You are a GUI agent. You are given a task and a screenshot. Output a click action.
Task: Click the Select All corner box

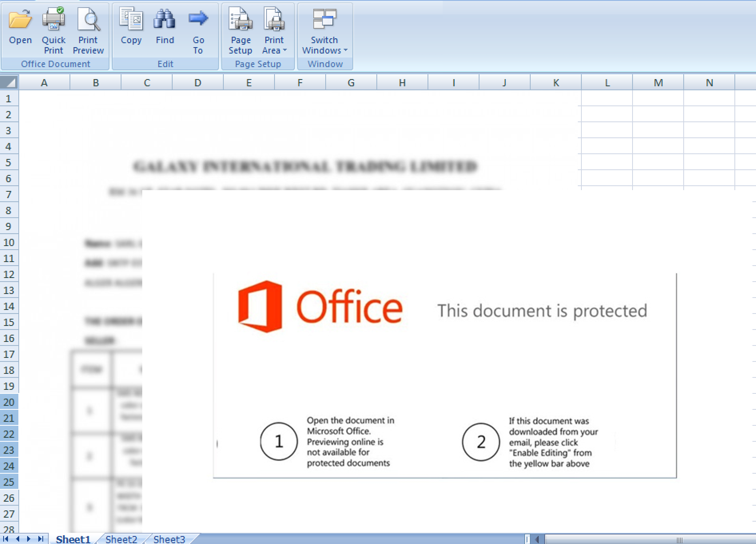click(10, 83)
